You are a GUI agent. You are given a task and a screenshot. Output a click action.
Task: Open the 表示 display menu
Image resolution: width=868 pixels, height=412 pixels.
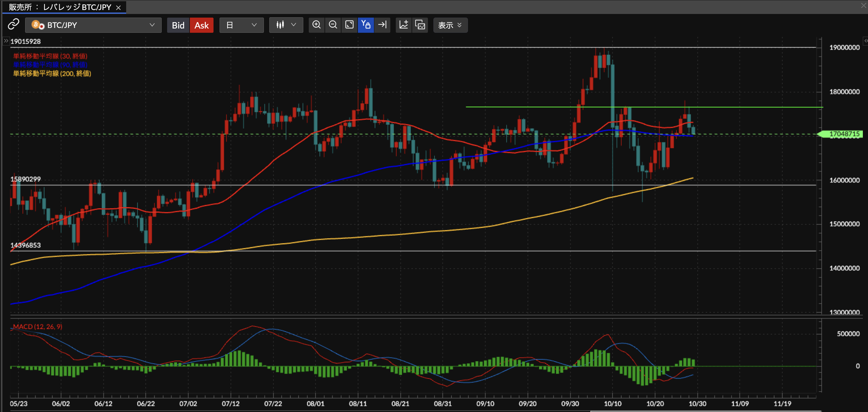450,25
